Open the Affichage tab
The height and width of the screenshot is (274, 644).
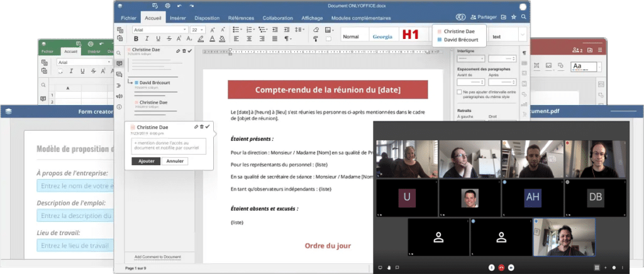tap(312, 18)
